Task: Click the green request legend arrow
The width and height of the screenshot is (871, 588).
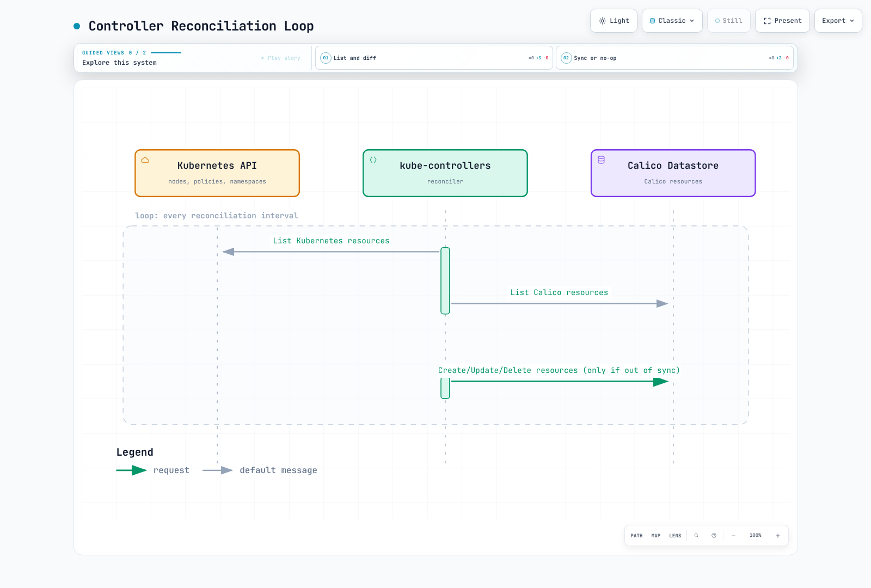Action: [132, 470]
